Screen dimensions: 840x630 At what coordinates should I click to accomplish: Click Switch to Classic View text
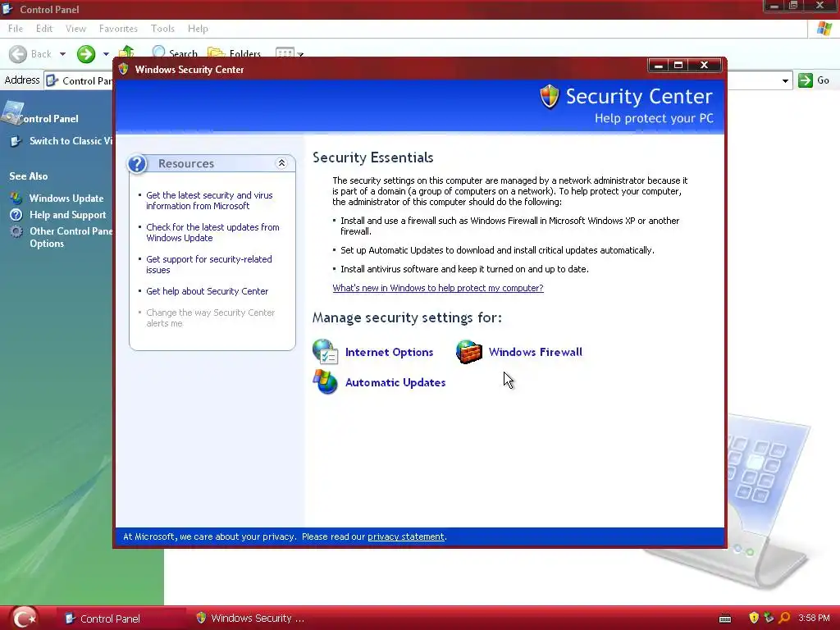71,141
